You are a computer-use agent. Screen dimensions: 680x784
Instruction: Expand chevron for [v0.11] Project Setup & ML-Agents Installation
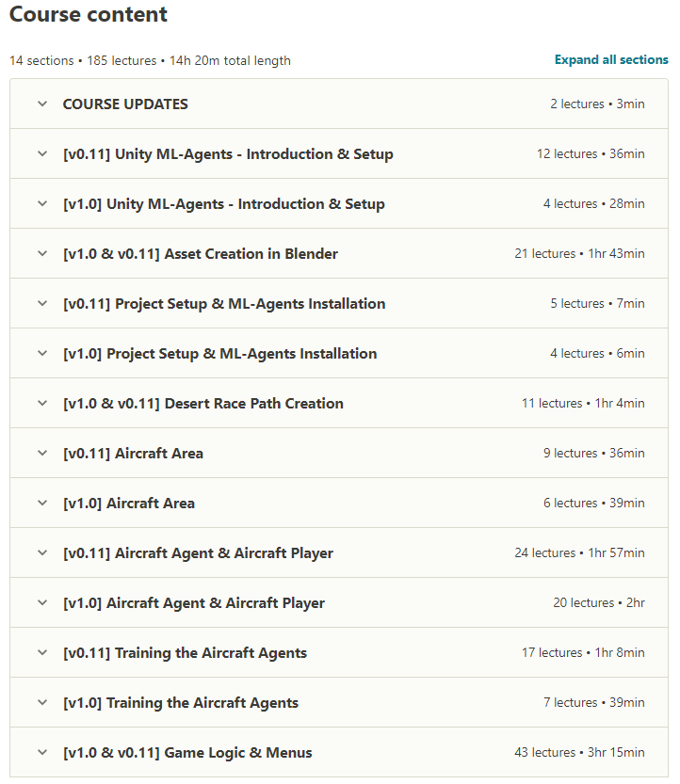click(x=42, y=303)
